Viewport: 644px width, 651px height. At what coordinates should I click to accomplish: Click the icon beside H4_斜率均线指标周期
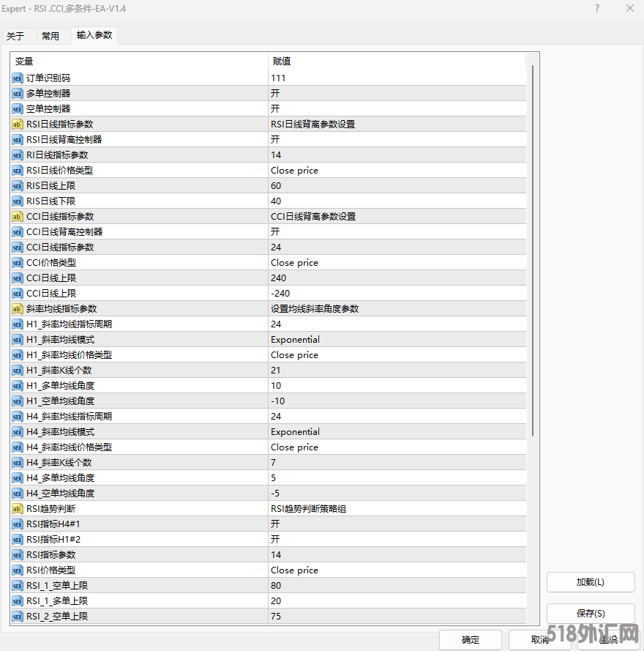[17, 416]
